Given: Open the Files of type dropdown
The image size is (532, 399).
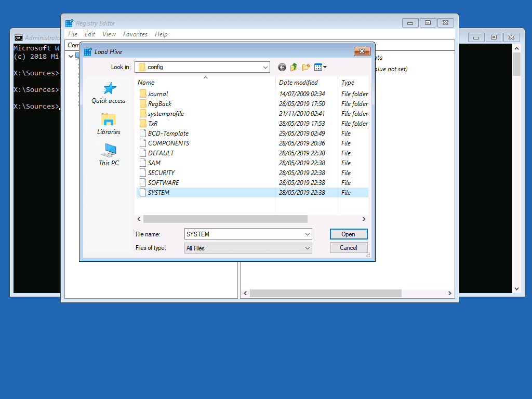Looking at the screenshot, I should click(x=308, y=248).
